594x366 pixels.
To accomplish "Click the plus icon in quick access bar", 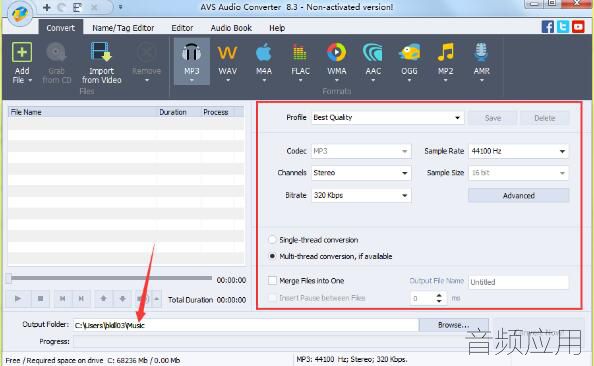I will (47, 7).
